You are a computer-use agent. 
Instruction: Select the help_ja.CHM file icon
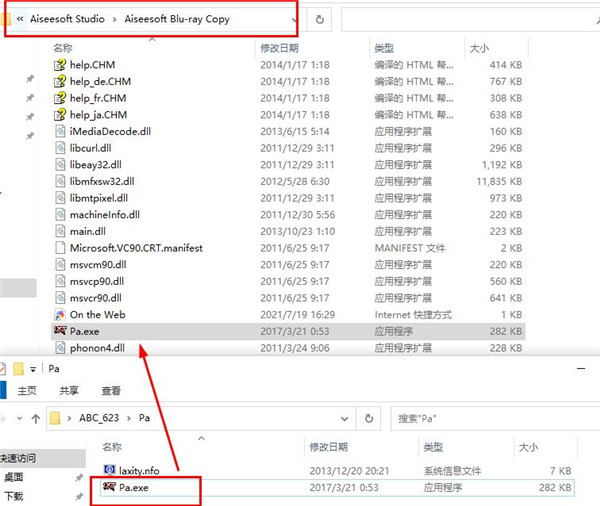[60, 115]
